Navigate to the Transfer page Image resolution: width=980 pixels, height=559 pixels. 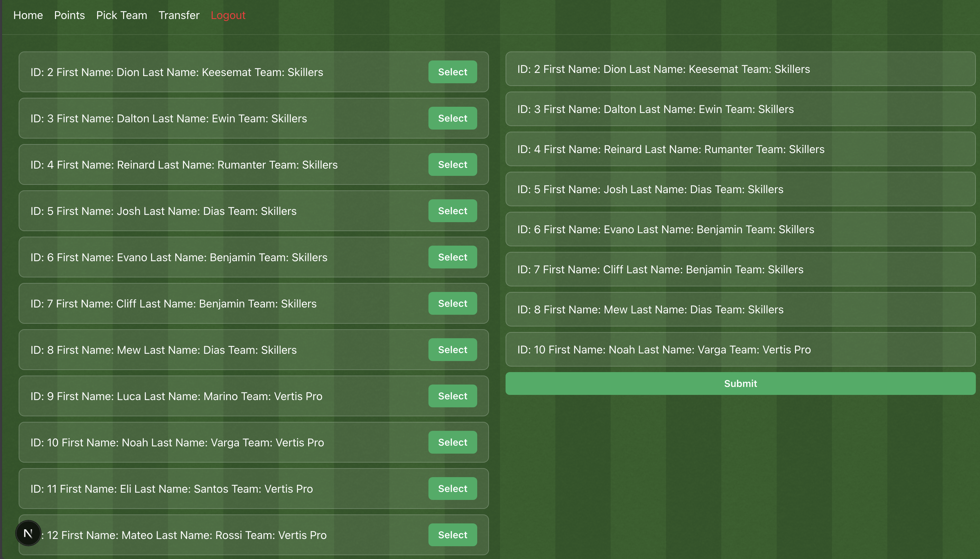179,15
